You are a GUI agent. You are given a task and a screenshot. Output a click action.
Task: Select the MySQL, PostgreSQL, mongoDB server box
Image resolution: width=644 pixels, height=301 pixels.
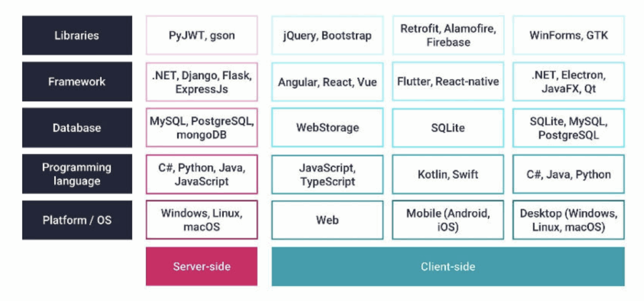tap(201, 128)
